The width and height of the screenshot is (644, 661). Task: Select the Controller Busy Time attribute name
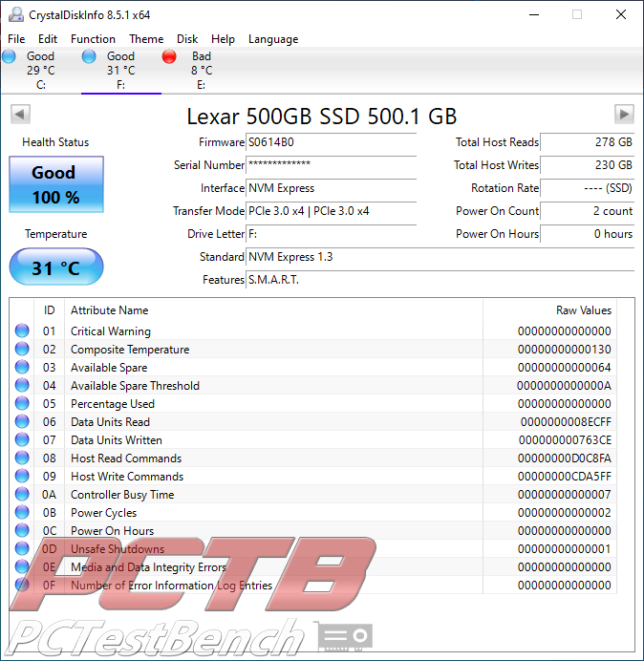tap(122, 495)
